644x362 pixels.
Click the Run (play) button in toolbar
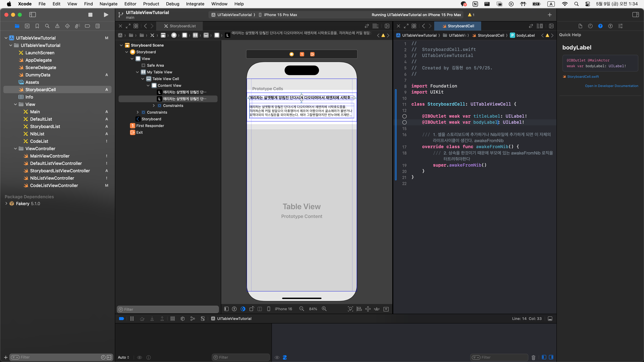coord(106,15)
